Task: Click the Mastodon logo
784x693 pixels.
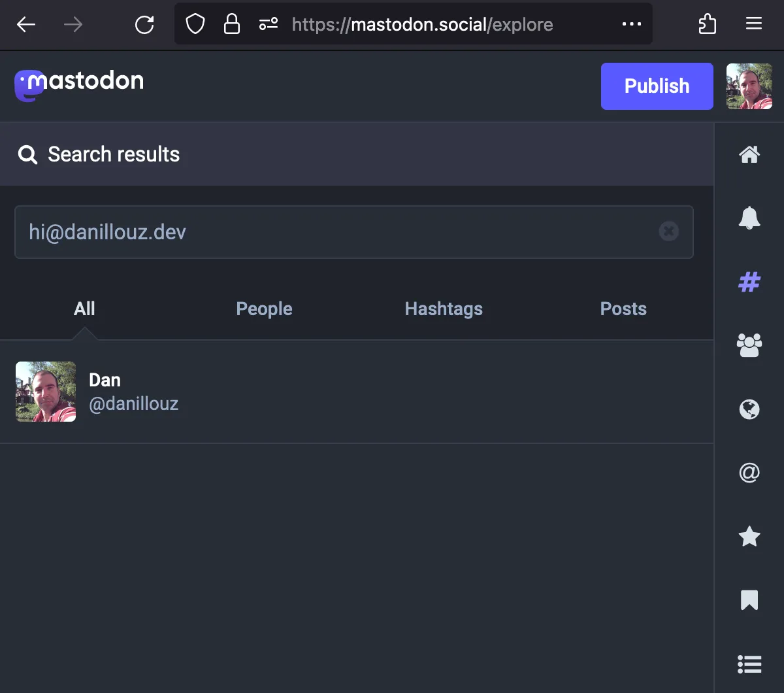Action: point(79,85)
